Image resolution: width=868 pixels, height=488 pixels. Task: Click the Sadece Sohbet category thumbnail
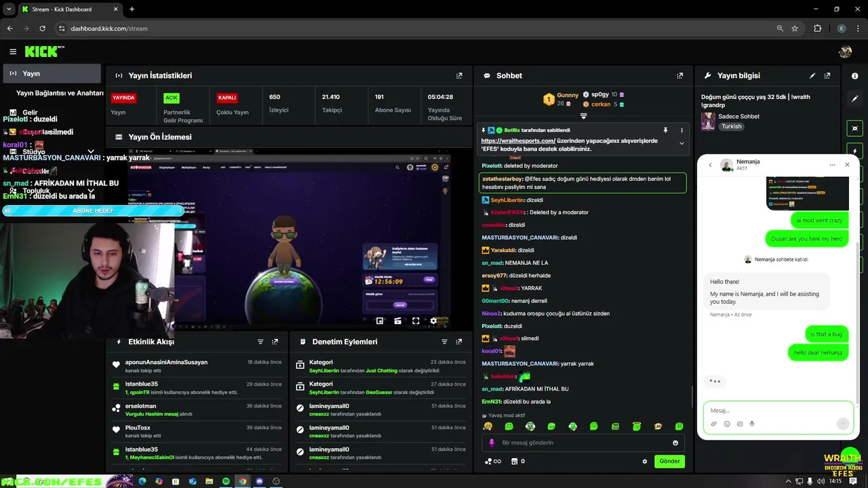pos(708,121)
